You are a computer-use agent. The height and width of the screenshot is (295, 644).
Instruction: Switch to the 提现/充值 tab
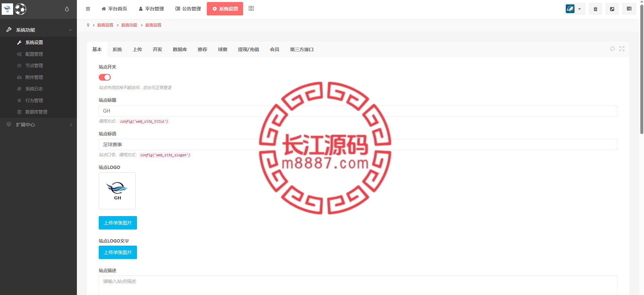point(248,49)
